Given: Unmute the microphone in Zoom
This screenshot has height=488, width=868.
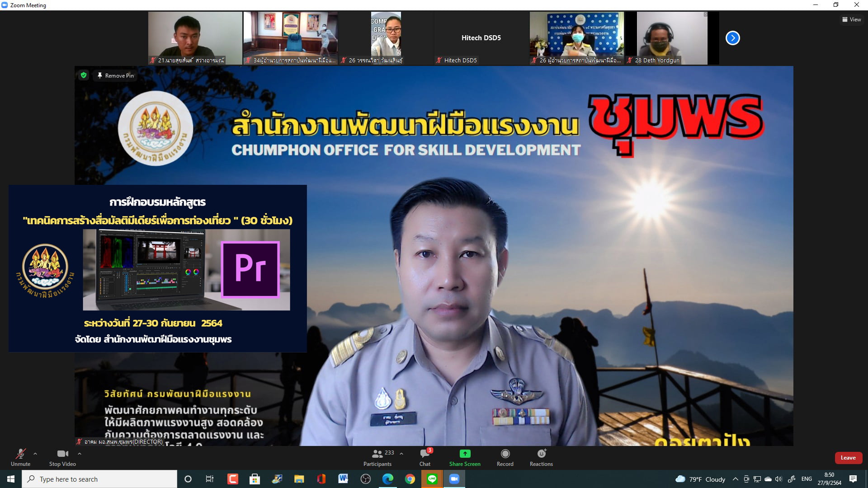Looking at the screenshot, I should point(20,457).
